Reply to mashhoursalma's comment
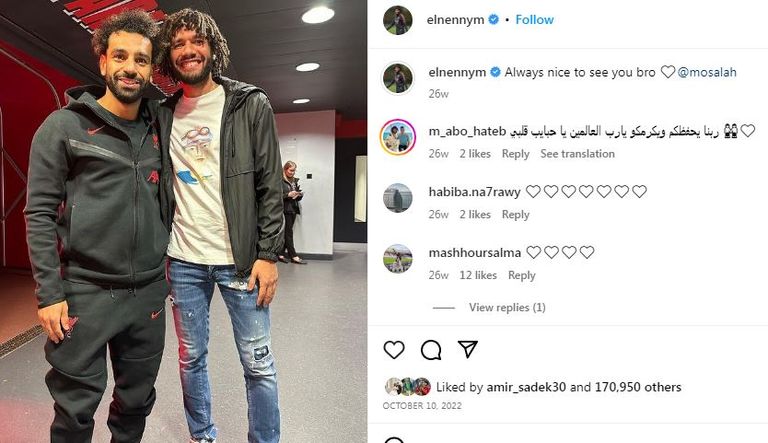The image size is (768, 443). 522,275
